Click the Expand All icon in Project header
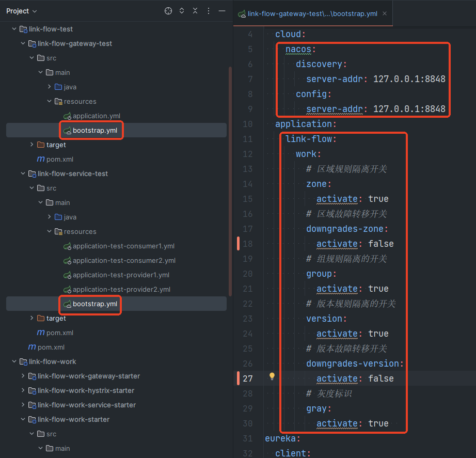 click(x=182, y=11)
